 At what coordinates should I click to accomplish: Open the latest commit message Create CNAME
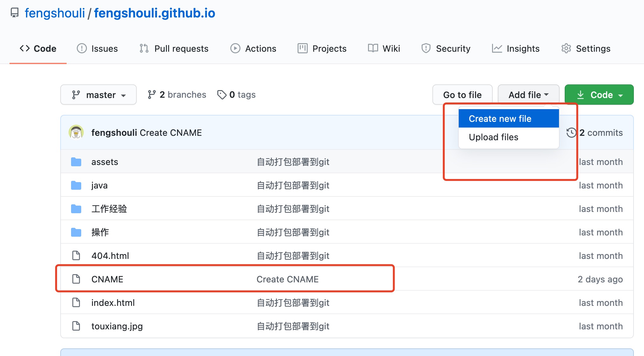tap(171, 133)
